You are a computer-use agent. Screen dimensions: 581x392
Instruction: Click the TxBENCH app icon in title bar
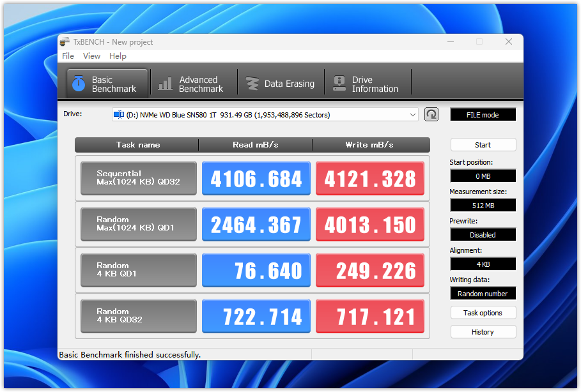coord(65,42)
